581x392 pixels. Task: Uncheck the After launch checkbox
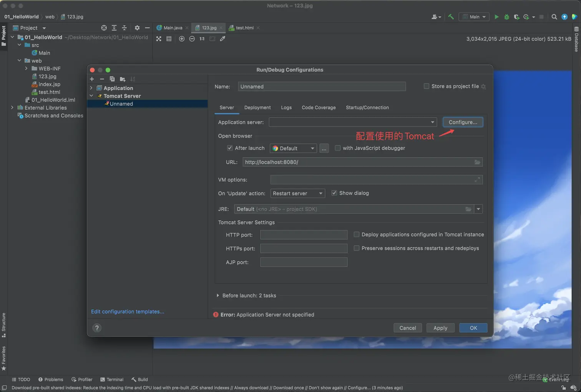point(230,148)
